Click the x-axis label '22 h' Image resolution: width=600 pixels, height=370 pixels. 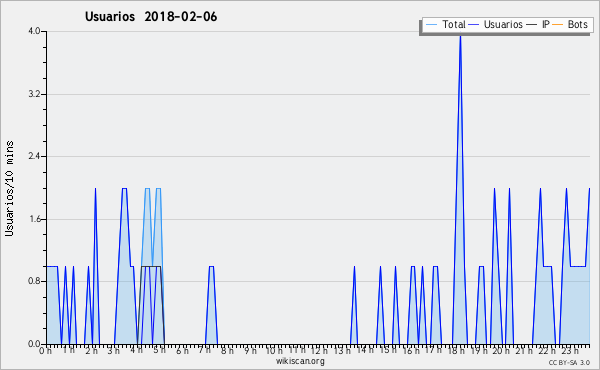(546, 350)
